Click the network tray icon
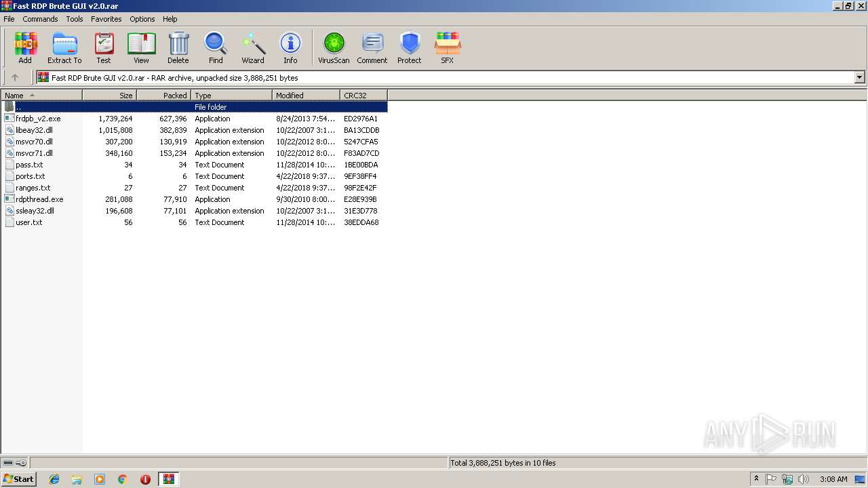The height and width of the screenshot is (488, 868). pos(787,479)
